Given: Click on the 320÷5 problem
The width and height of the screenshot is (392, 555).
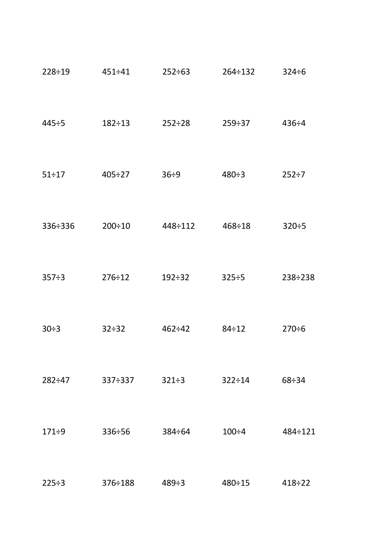Looking at the screenshot, I should 294,226.
